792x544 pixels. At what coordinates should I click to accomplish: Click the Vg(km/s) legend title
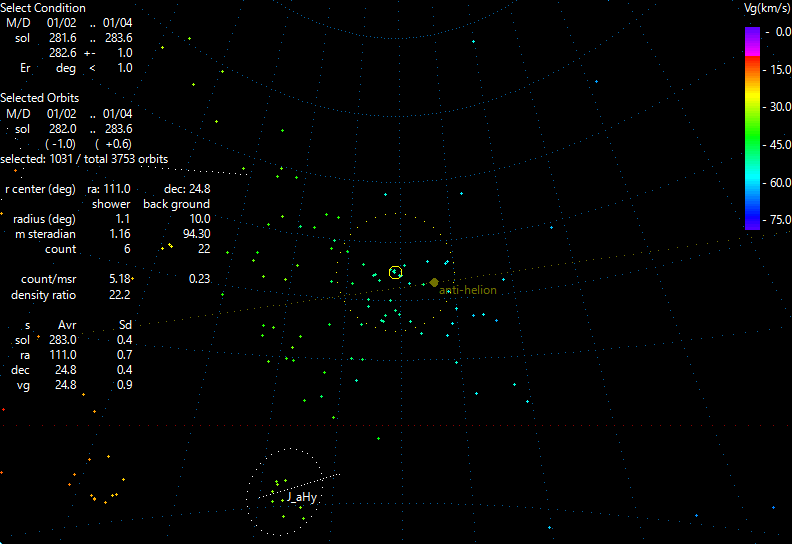767,8
